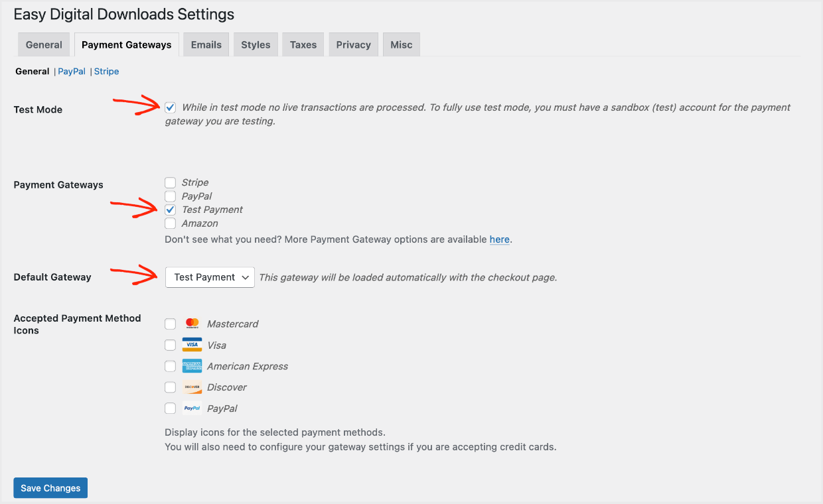The height and width of the screenshot is (504, 823).
Task: Open the Taxes settings tab
Action: click(303, 44)
